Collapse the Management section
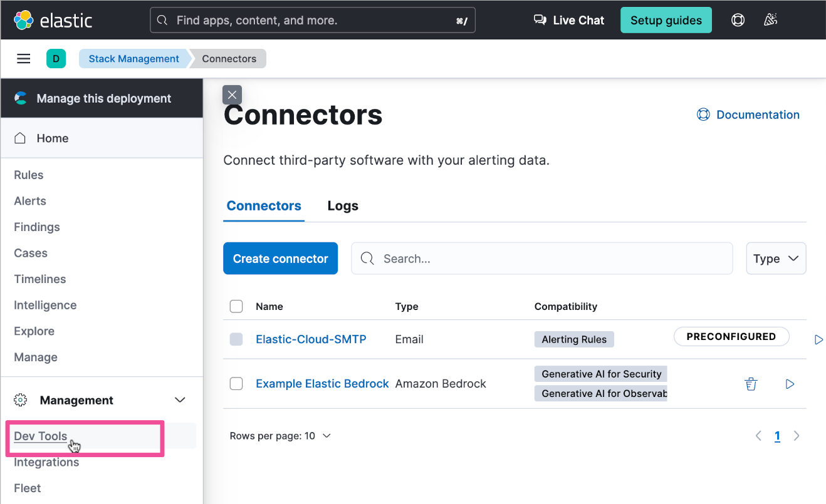826x504 pixels. pyautogui.click(x=180, y=400)
